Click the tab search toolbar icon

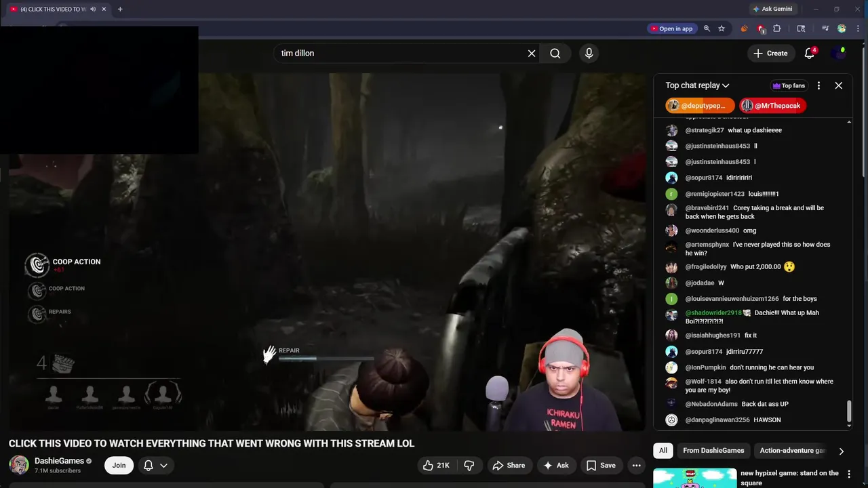click(801, 28)
